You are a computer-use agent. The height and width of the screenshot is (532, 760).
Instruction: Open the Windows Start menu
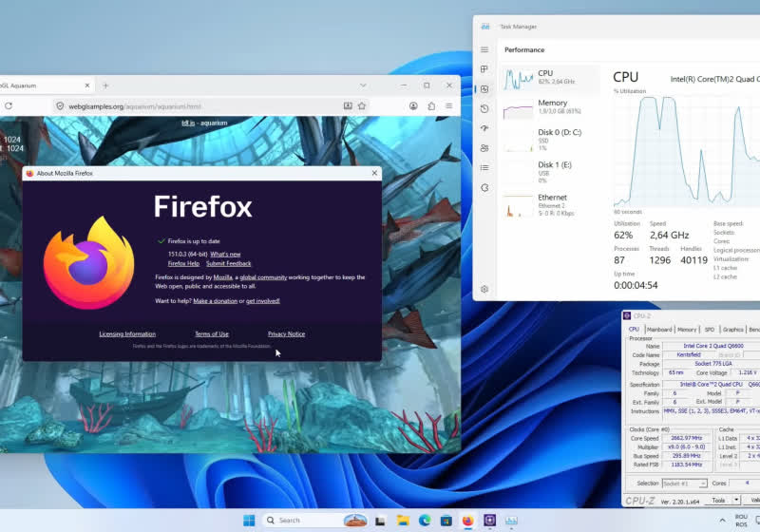249,521
